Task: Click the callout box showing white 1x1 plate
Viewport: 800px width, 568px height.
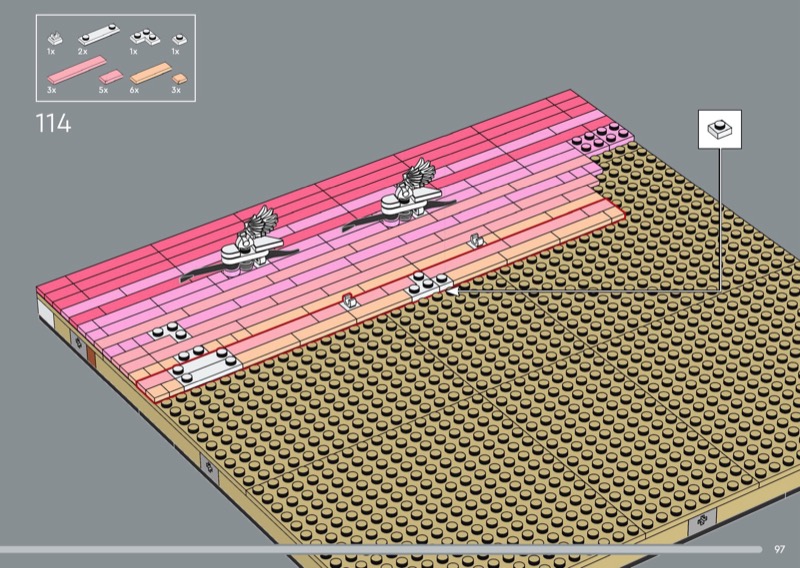Action: [720, 130]
